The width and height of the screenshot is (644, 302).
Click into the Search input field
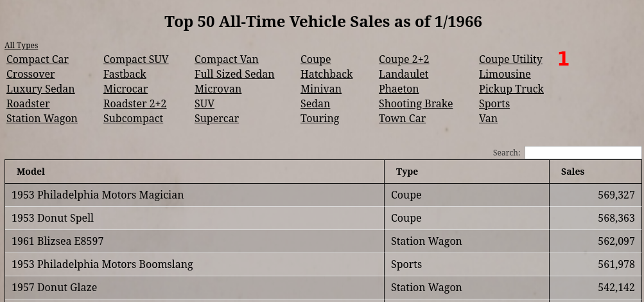[x=582, y=153]
